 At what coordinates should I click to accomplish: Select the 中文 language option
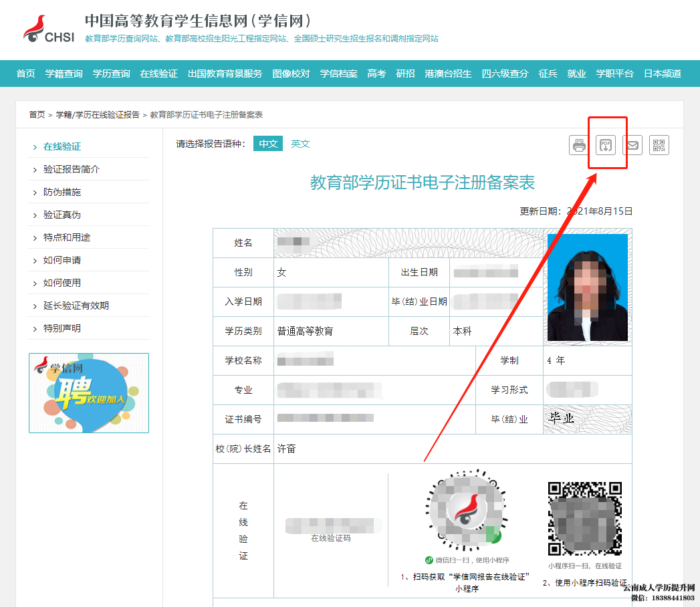[267, 143]
